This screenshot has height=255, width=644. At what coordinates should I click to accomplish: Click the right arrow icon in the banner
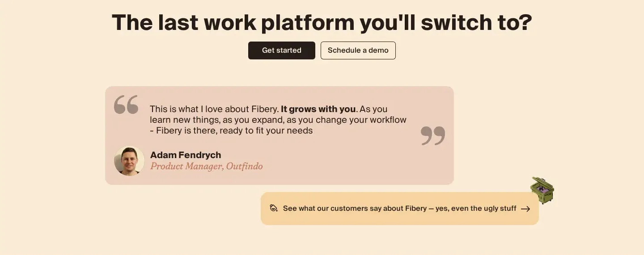point(525,209)
